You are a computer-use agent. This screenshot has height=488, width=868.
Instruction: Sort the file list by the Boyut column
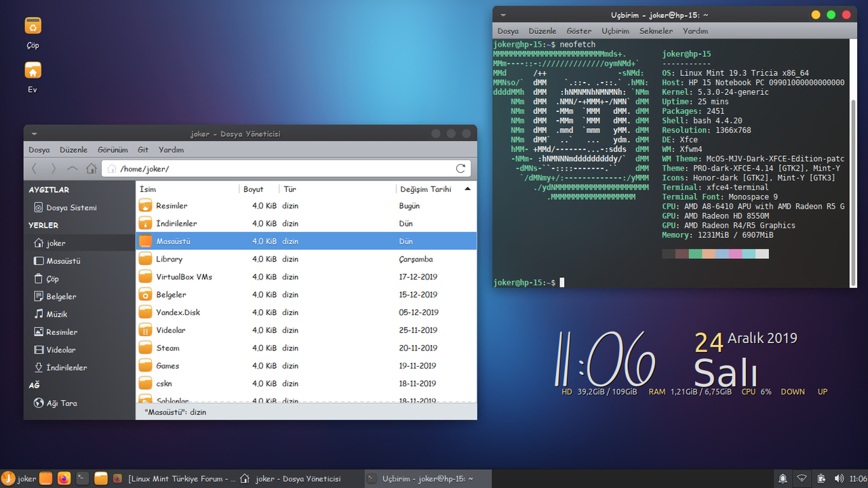(x=260, y=189)
